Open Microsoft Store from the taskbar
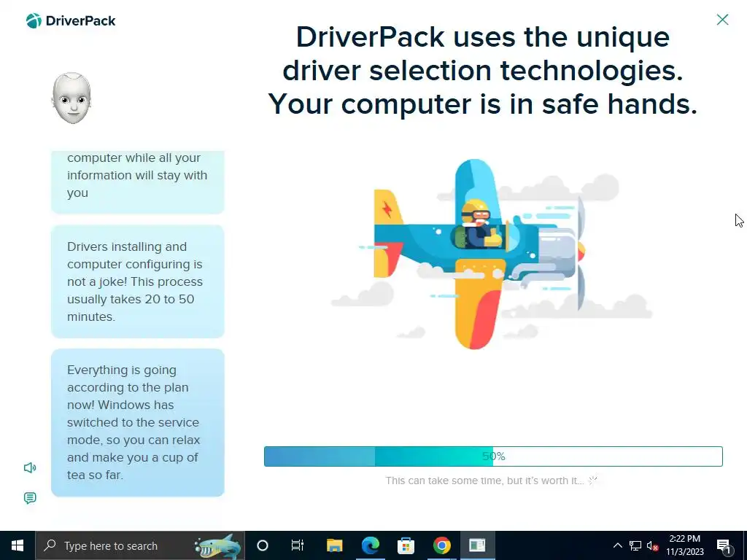747x560 pixels. (406, 545)
